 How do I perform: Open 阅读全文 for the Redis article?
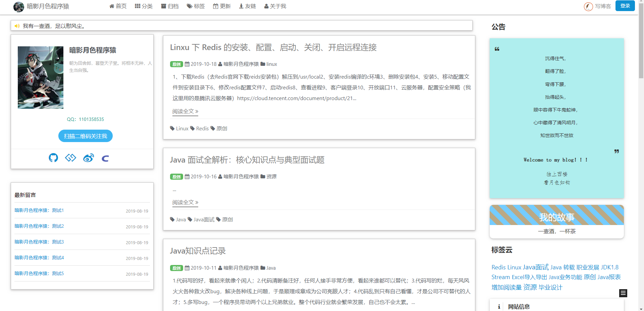click(185, 111)
